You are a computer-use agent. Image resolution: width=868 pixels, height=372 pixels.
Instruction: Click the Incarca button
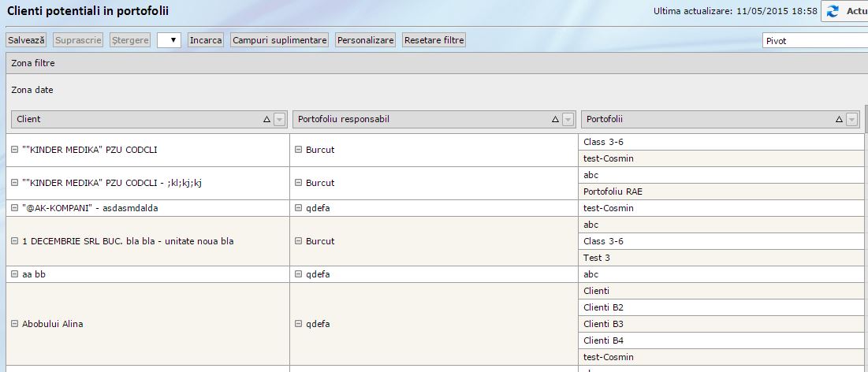point(206,40)
